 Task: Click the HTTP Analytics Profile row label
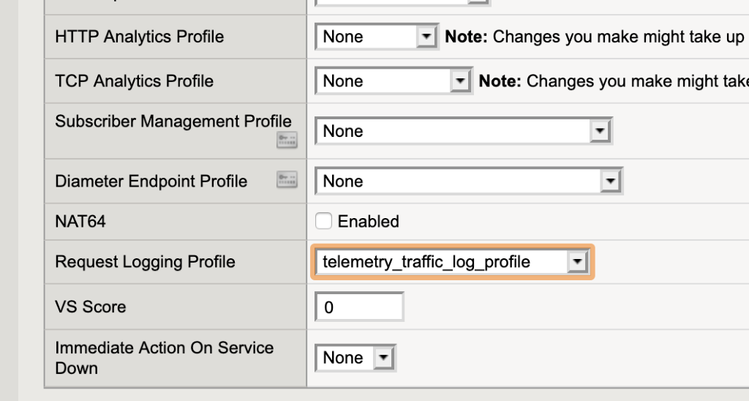coord(139,37)
